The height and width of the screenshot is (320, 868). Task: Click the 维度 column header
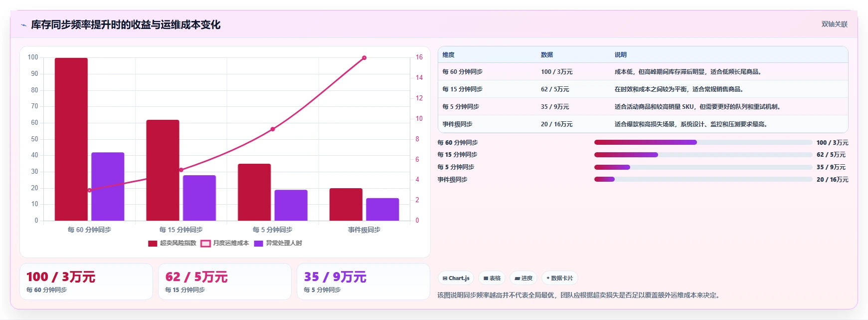click(449, 55)
